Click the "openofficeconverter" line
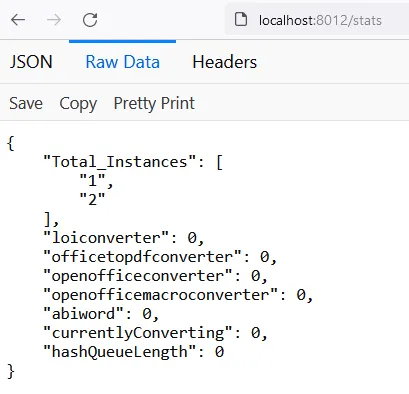The height and width of the screenshot is (394, 409). pos(155,276)
